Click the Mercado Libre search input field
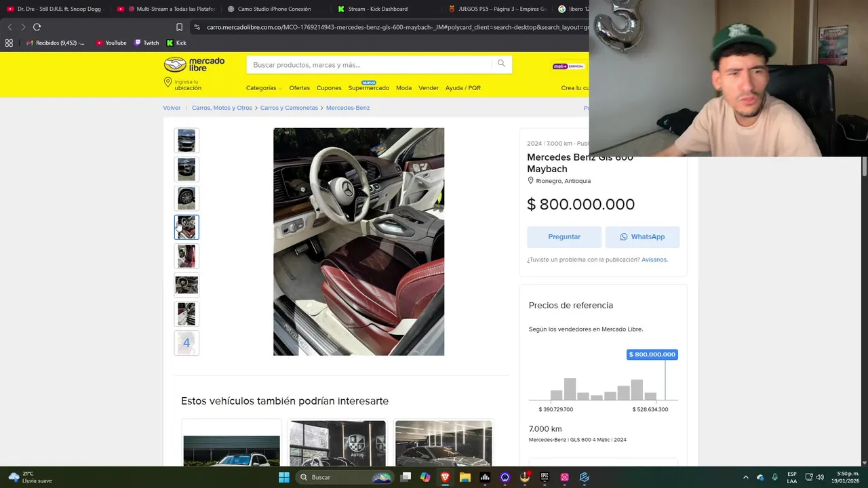The height and width of the screenshot is (488, 868). point(370,65)
